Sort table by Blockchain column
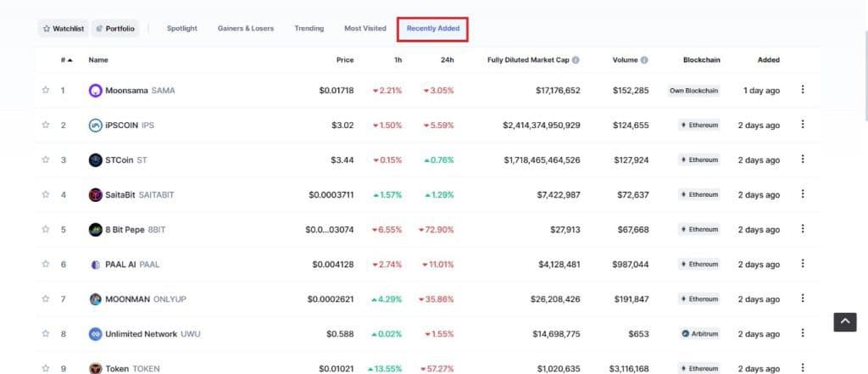Screen dimensions: 868x374 pyautogui.click(x=701, y=60)
